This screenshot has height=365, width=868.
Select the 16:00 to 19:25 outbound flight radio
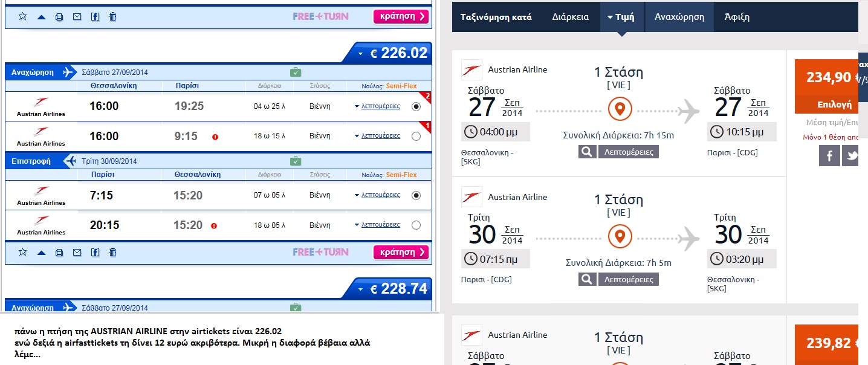coord(416,106)
